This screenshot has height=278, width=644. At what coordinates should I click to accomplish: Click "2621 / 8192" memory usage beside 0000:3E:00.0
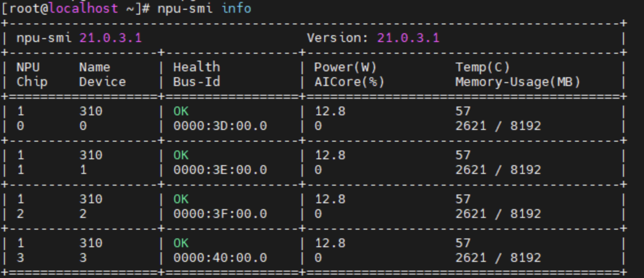[498, 170]
